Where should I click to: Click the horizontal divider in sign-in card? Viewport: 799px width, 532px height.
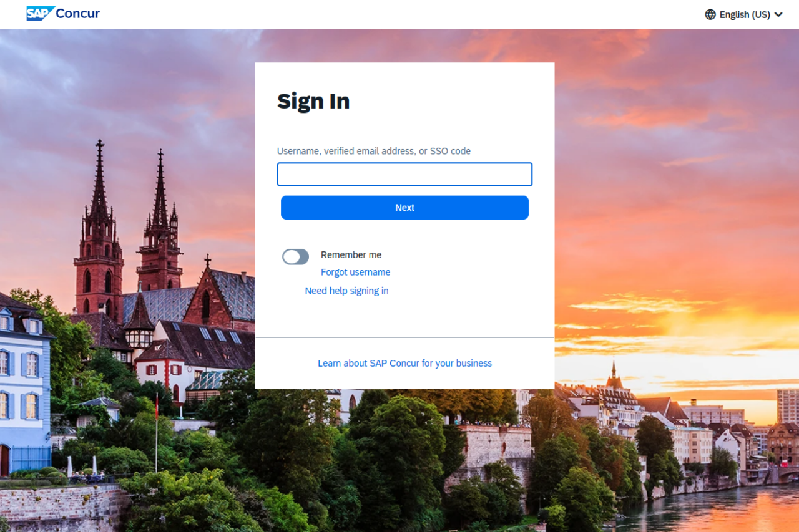(404, 337)
